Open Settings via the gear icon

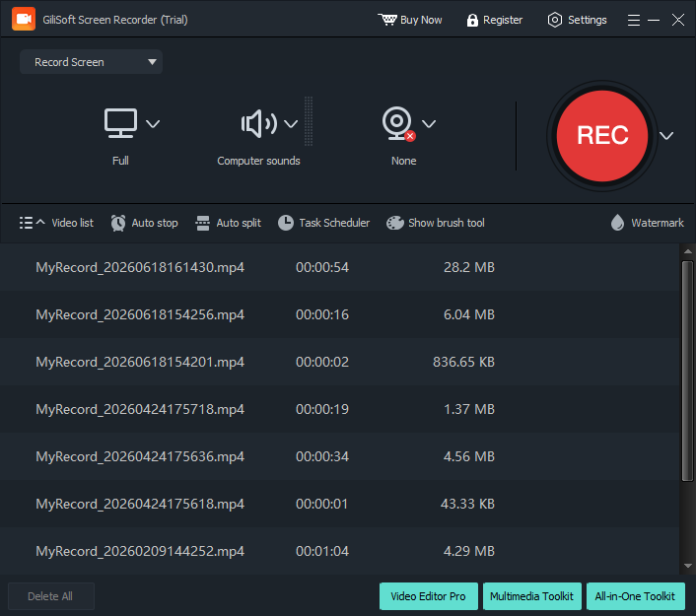[554, 20]
